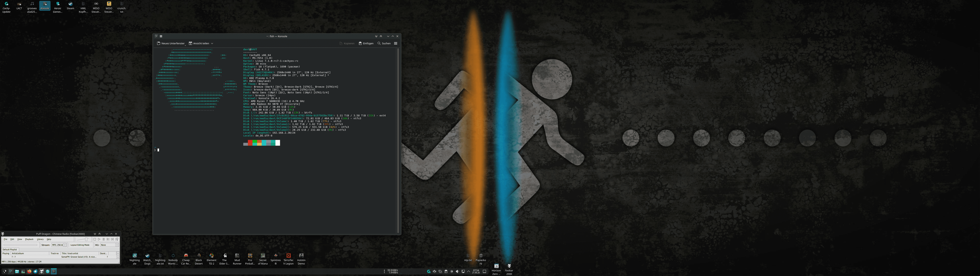Screen dimensions: 980x276
Task: Open the crunch.txt desktop file
Action: click(x=122, y=7)
